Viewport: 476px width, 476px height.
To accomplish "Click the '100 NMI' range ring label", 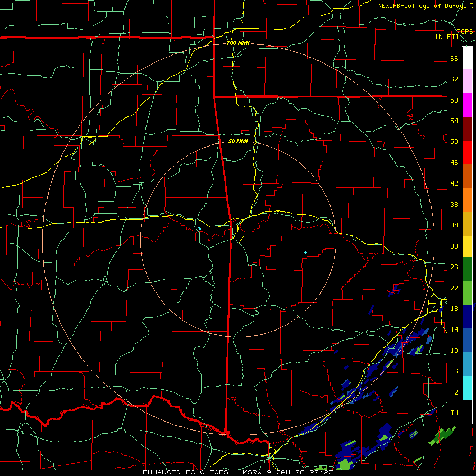I will coord(238,43).
